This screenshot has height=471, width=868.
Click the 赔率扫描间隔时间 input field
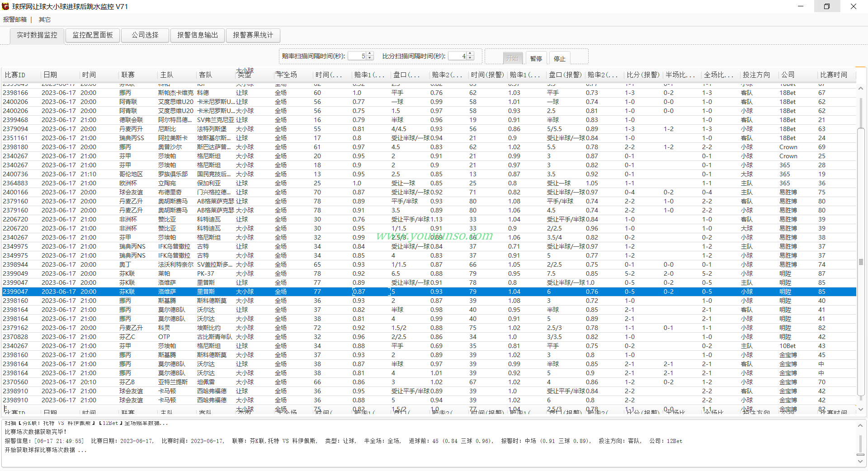pyautogui.click(x=357, y=56)
